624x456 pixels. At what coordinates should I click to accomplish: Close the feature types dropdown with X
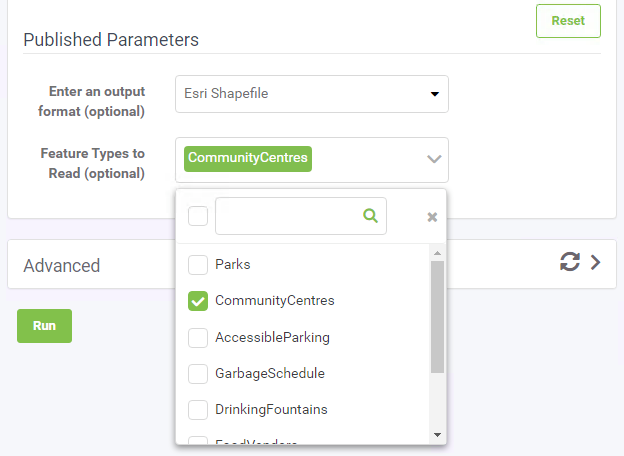432,217
